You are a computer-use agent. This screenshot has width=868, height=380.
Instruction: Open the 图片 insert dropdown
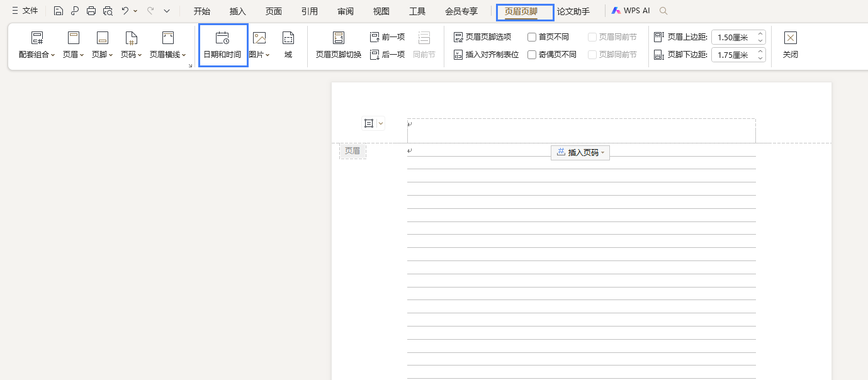point(259,45)
